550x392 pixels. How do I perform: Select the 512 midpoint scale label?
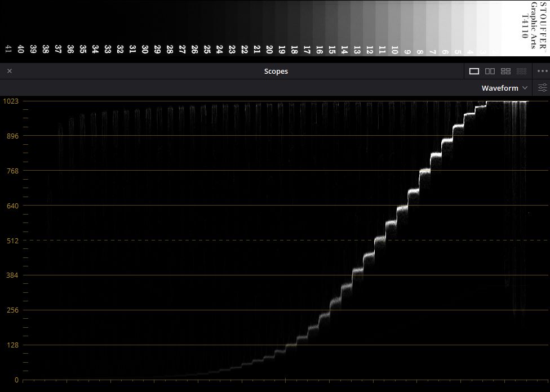point(12,240)
